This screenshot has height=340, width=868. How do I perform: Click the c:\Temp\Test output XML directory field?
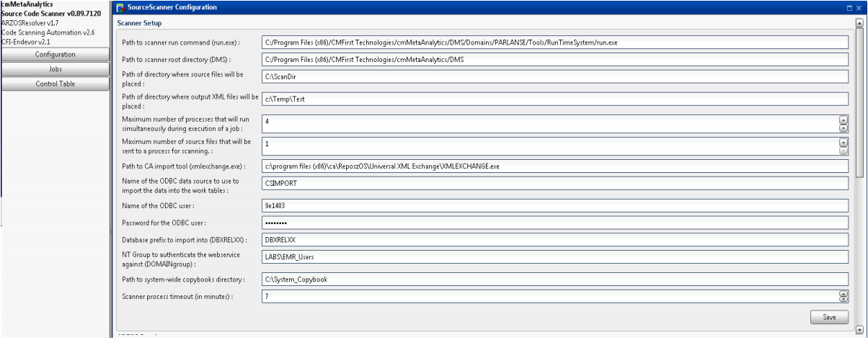coord(554,99)
